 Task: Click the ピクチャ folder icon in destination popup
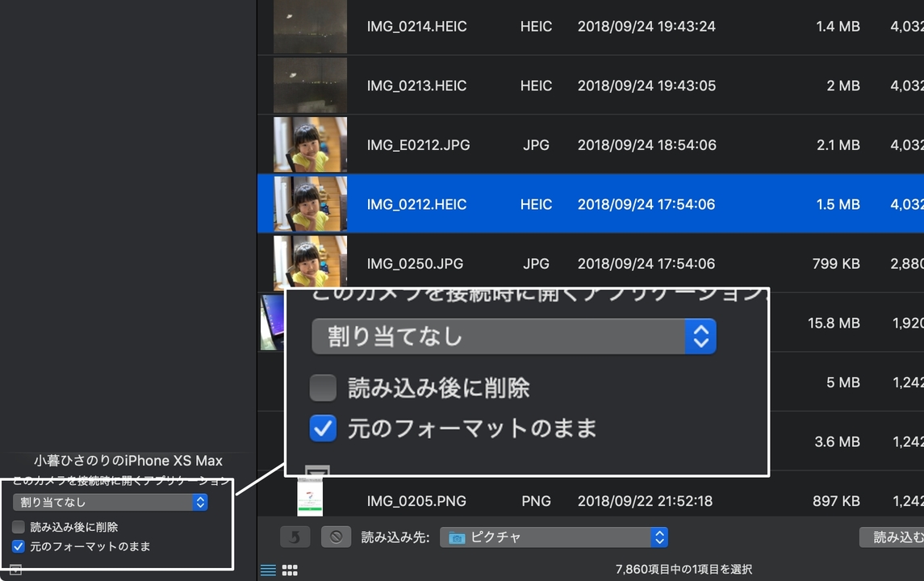pyautogui.click(x=457, y=537)
